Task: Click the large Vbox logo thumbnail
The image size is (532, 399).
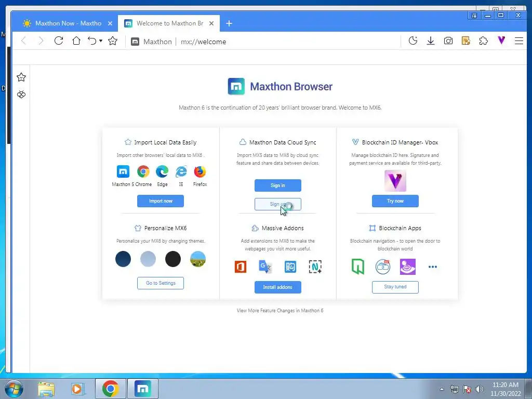Action: (x=395, y=181)
